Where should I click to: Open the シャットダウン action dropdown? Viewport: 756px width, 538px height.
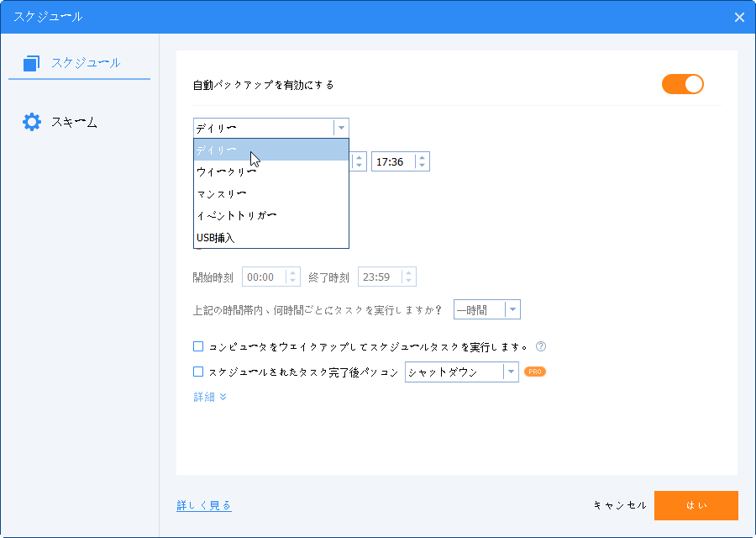pos(510,372)
